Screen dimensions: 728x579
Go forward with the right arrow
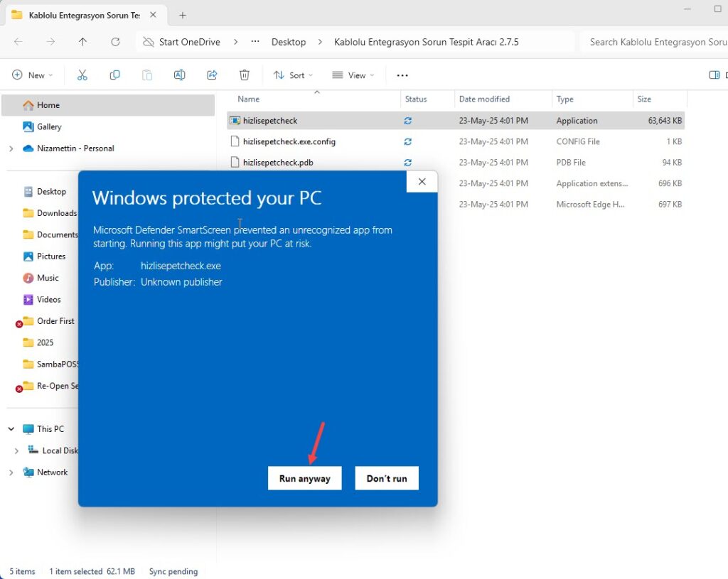[x=50, y=42]
